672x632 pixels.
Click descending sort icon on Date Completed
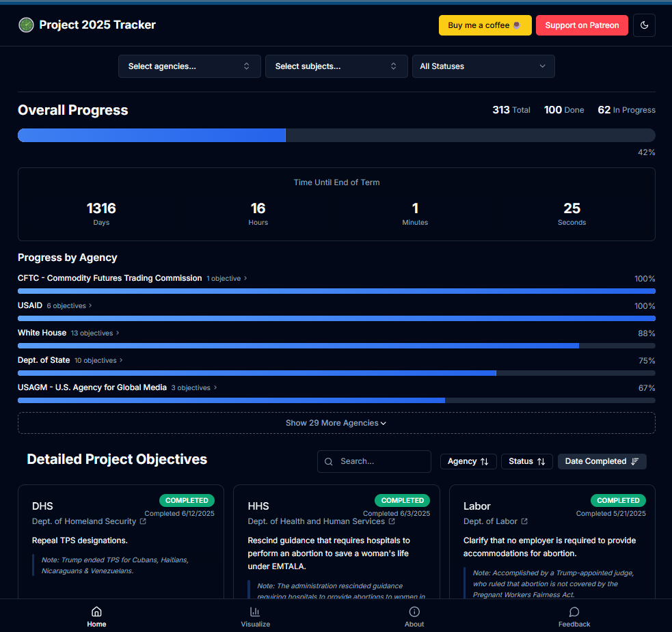click(634, 461)
